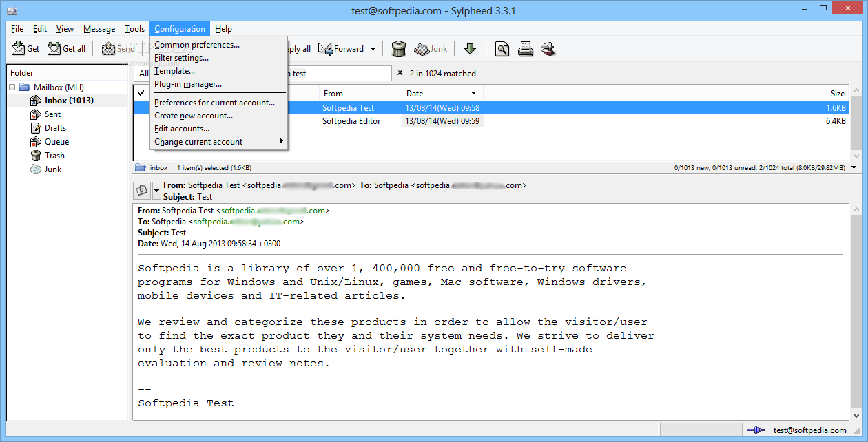This screenshot has height=442, width=868.
Task: Open the View menu
Action: tap(65, 29)
